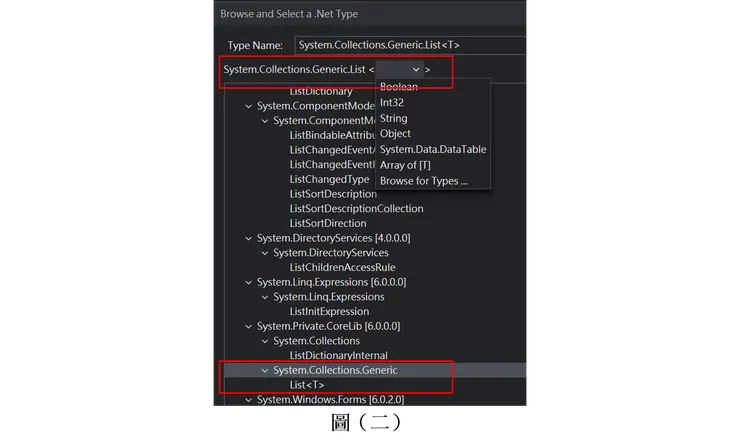The height and width of the screenshot is (445, 740).
Task: Select Object from the dropdown options
Action: point(395,133)
